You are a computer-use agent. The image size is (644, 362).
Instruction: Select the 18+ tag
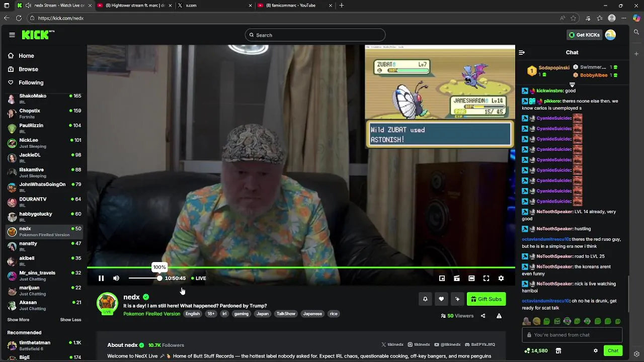211,314
